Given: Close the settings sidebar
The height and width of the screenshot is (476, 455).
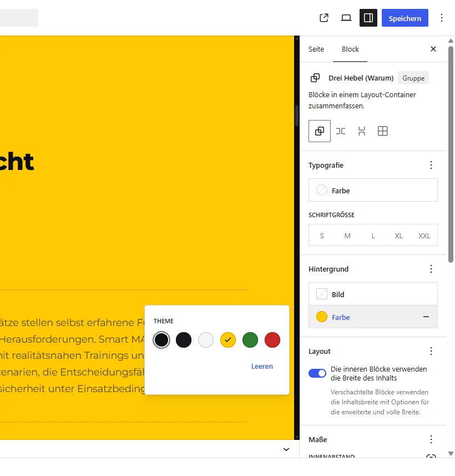Looking at the screenshot, I should pos(433,49).
